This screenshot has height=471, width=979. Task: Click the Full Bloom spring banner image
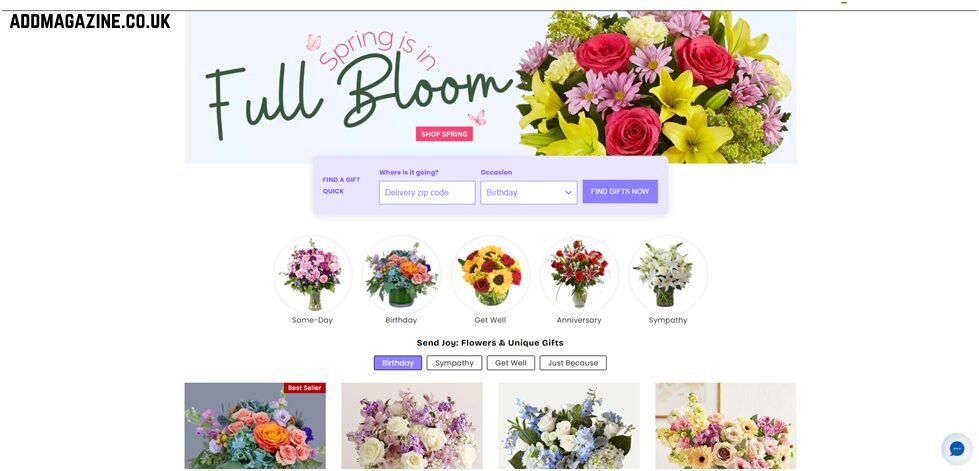pyautogui.click(x=490, y=87)
